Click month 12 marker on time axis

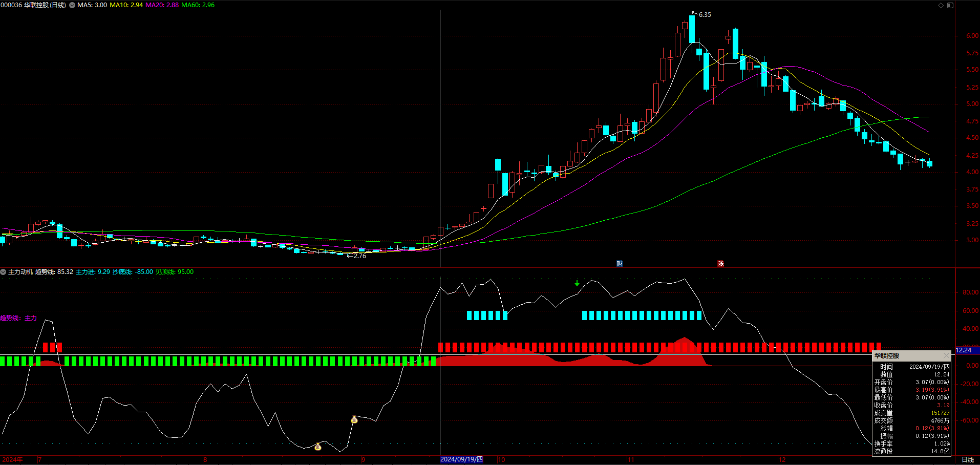(x=782, y=459)
